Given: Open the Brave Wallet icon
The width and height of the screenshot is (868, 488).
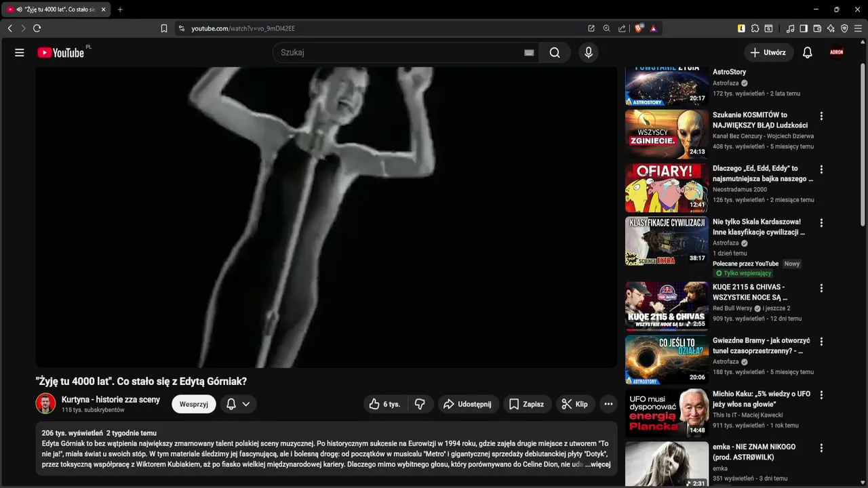Looking at the screenshot, I should coord(817,28).
